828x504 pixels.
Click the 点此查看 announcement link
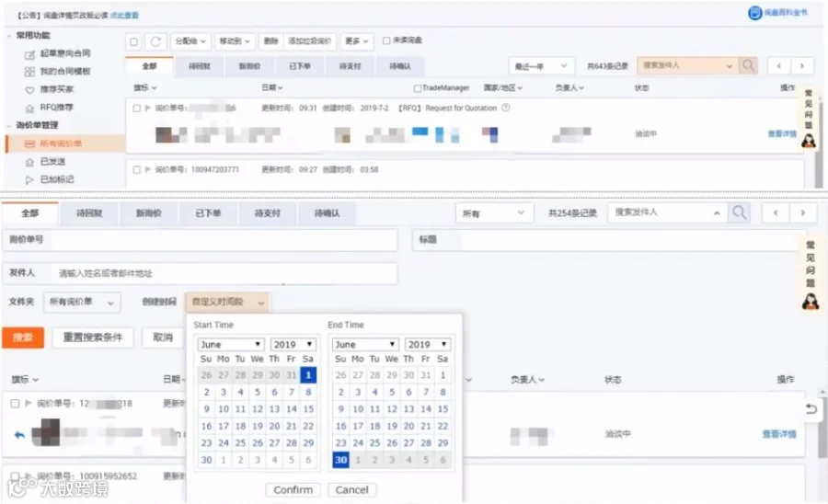click(x=124, y=16)
